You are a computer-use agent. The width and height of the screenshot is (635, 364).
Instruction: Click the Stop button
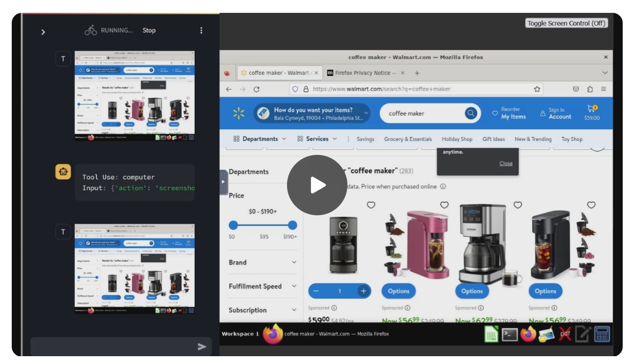(x=149, y=31)
